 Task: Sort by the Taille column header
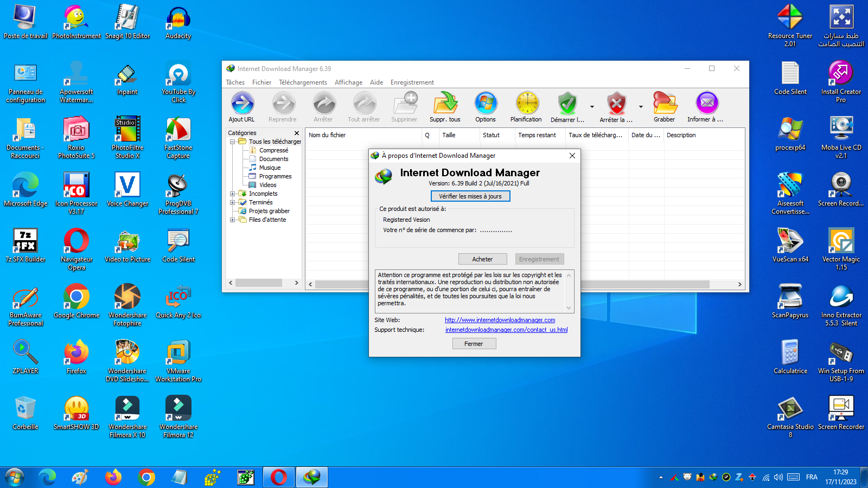459,135
